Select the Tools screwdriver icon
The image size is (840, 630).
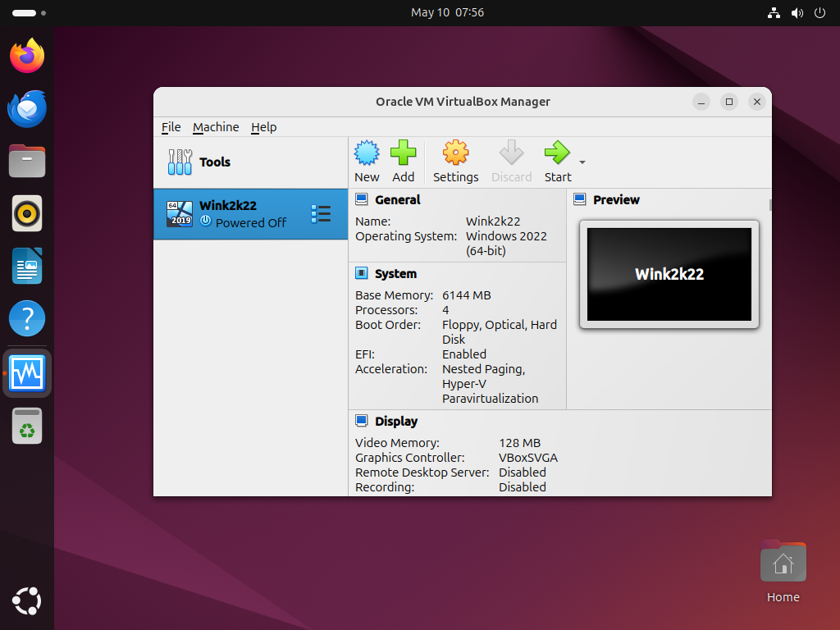pos(180,162)
